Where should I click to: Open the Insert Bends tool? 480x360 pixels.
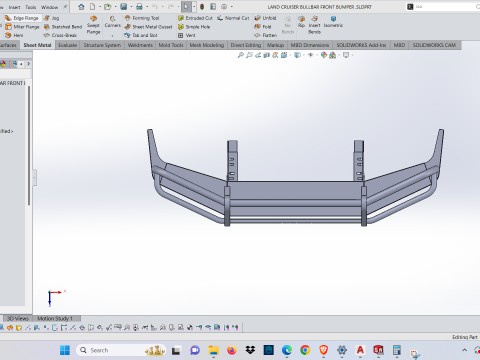314,25
